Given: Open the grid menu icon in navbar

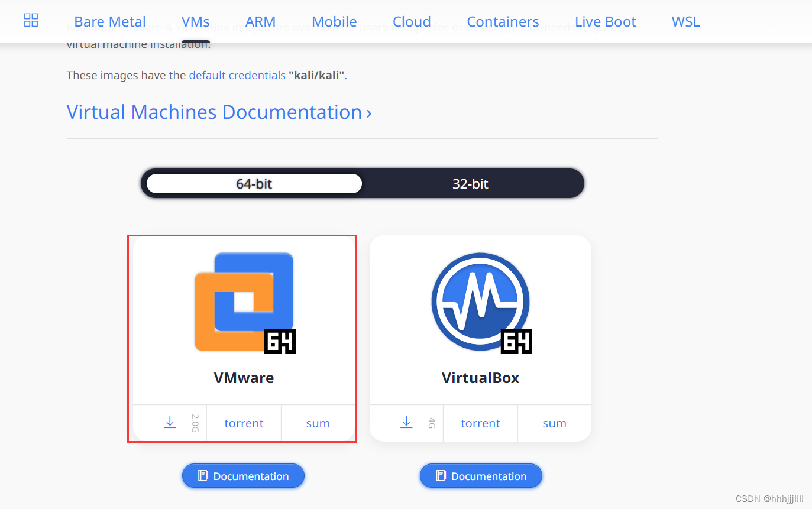Looking at the screenshot, I should 31,21.
